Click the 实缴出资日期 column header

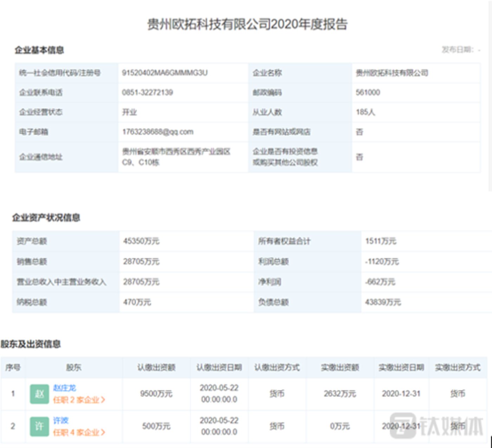(401, 368)
